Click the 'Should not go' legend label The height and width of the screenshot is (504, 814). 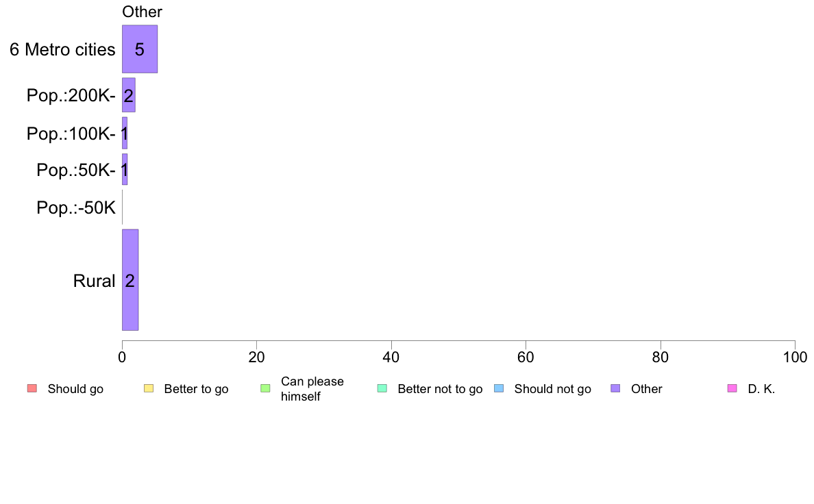click(x=552, y=389)
